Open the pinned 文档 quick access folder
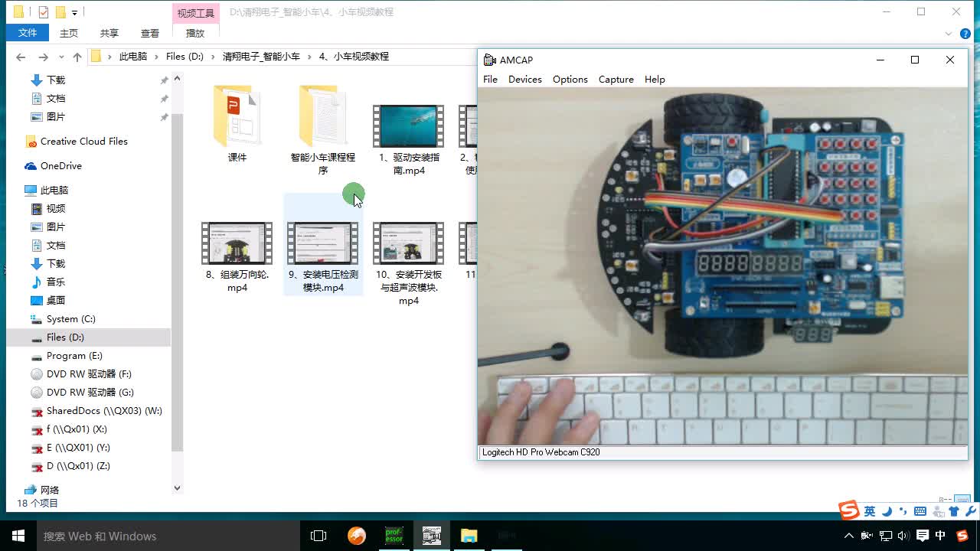This screenshot has width=980, height=551. (55, 98)
